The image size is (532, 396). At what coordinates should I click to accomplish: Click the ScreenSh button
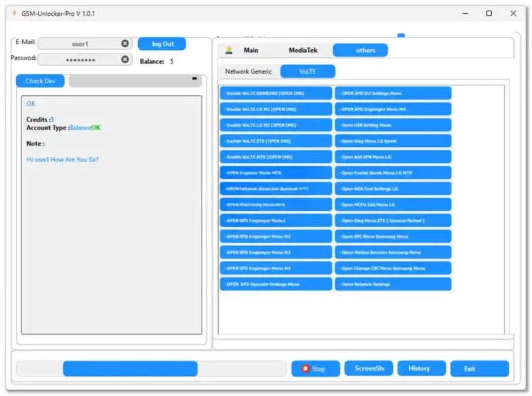[x=369, y=368]
